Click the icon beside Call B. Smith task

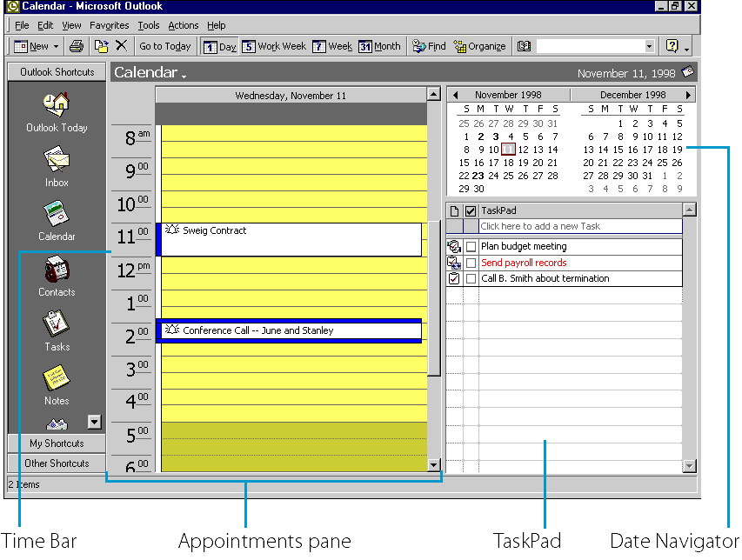click(x=454, y=278)
